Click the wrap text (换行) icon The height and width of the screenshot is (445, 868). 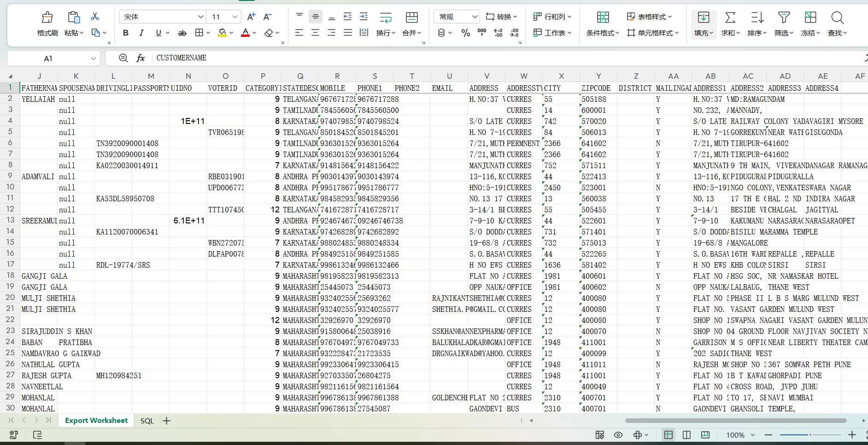pos(386,18)
